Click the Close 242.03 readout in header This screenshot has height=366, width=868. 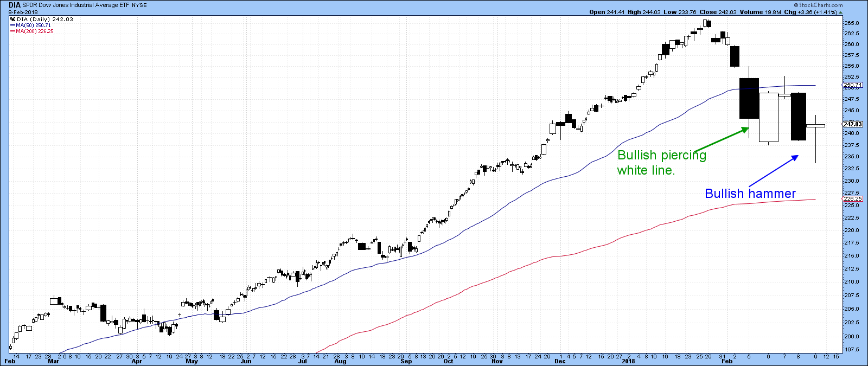coord(718,12)
